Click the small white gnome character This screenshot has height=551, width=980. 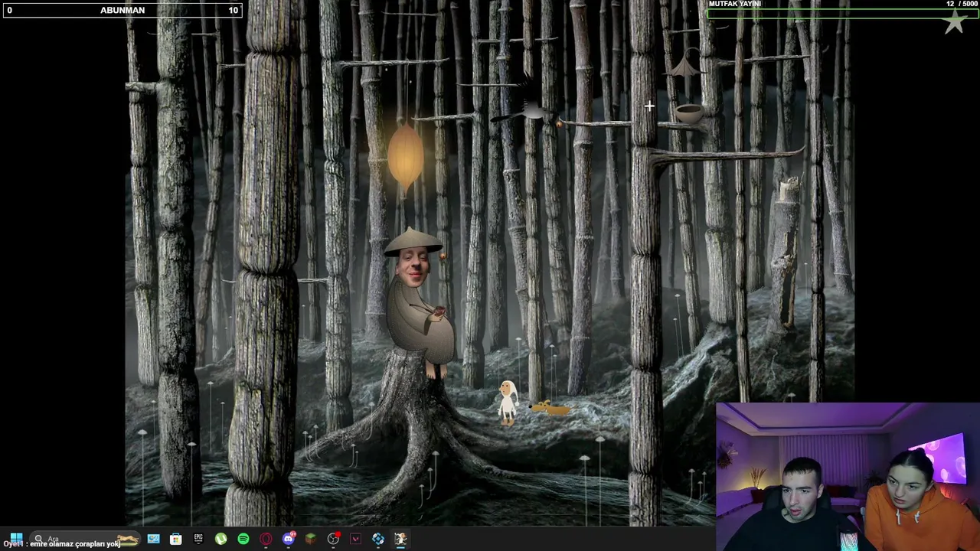508,402
